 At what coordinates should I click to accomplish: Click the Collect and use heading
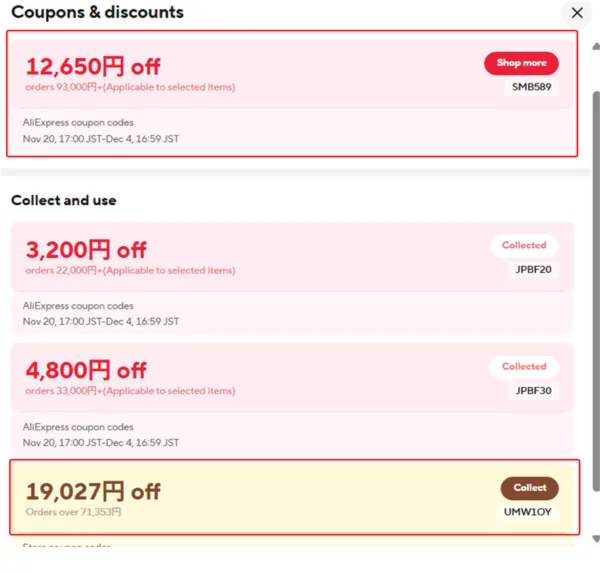click(64, 200)
